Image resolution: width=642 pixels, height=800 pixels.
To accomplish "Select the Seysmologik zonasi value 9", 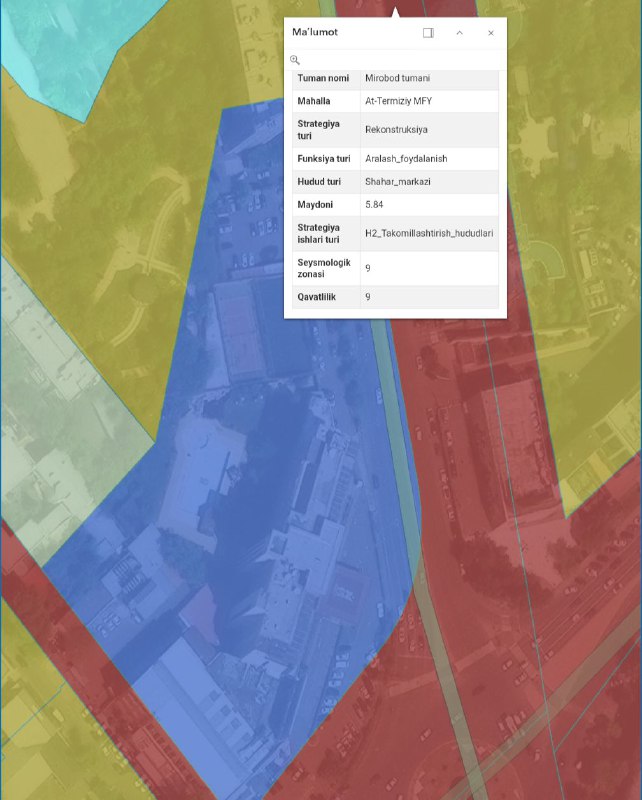I will coord(368,268).
